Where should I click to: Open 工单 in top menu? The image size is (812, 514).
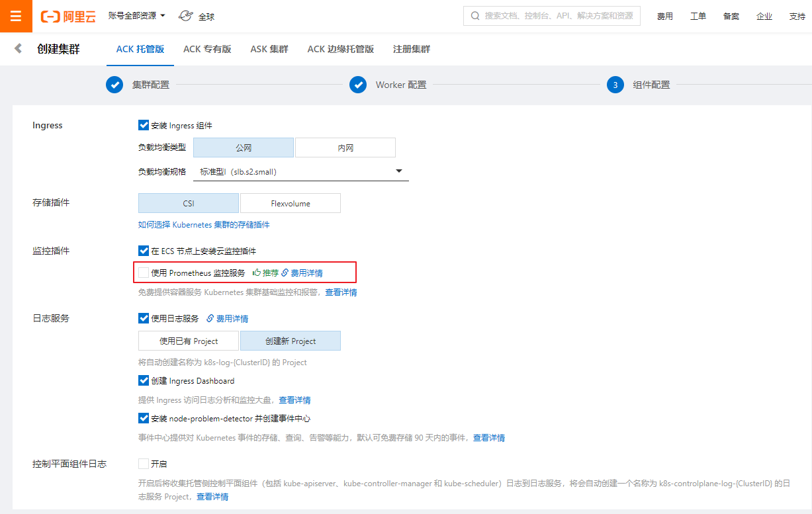coord(698,17)
